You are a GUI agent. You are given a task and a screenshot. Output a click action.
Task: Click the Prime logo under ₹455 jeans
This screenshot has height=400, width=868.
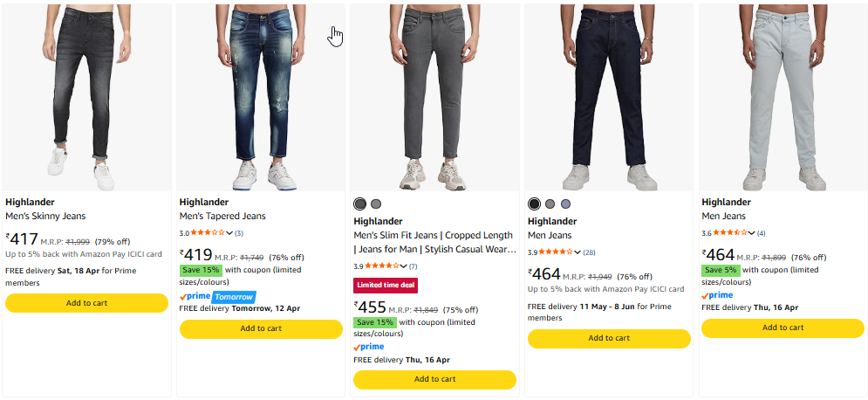[369, 347]
